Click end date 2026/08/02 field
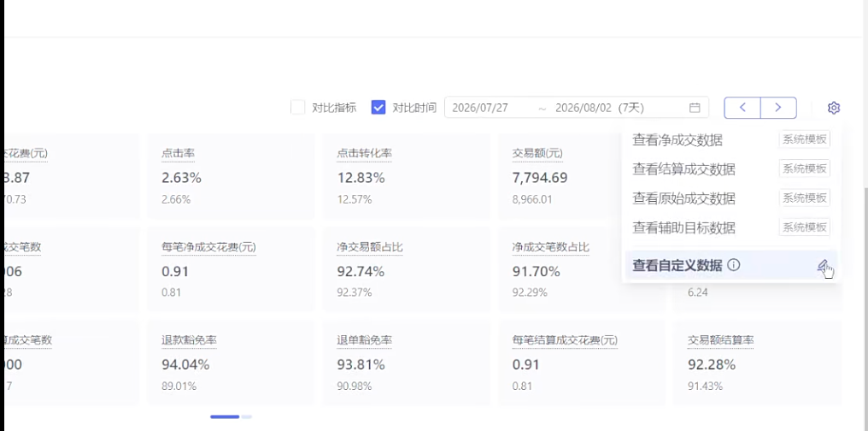Screen dimensions: 868x431 [584, 108]
